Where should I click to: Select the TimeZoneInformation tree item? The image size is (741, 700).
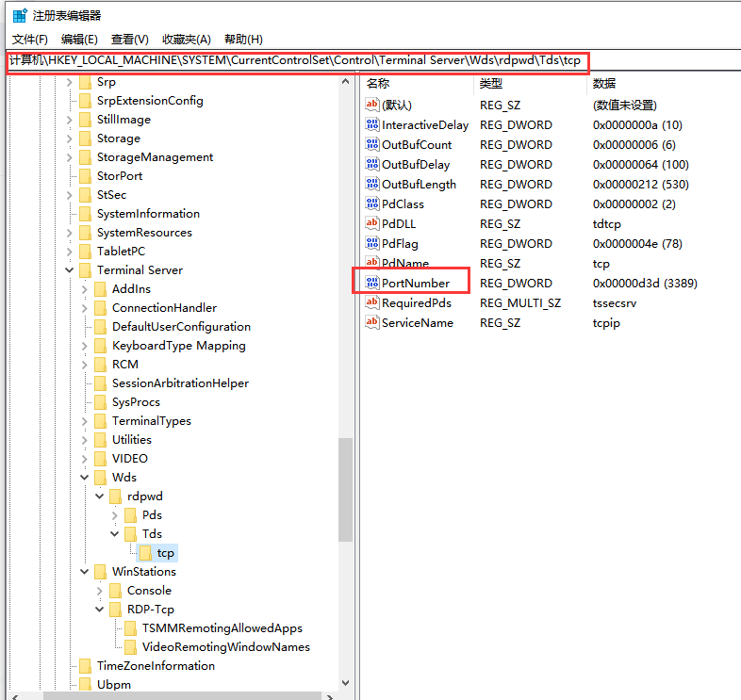(x=156, y=666)
